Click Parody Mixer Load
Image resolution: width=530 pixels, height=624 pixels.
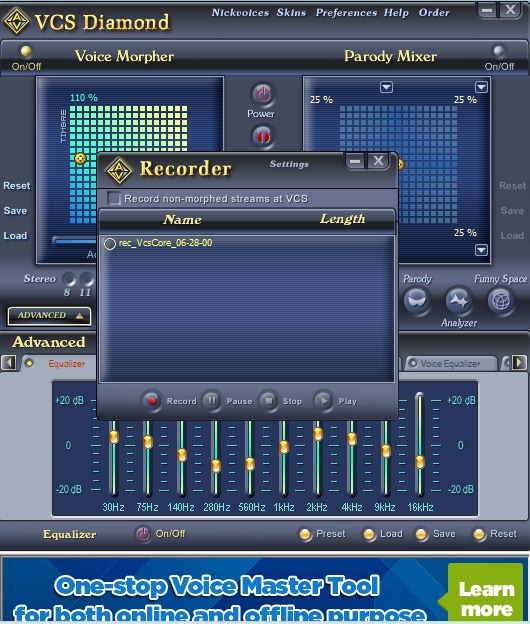[512, 236]
